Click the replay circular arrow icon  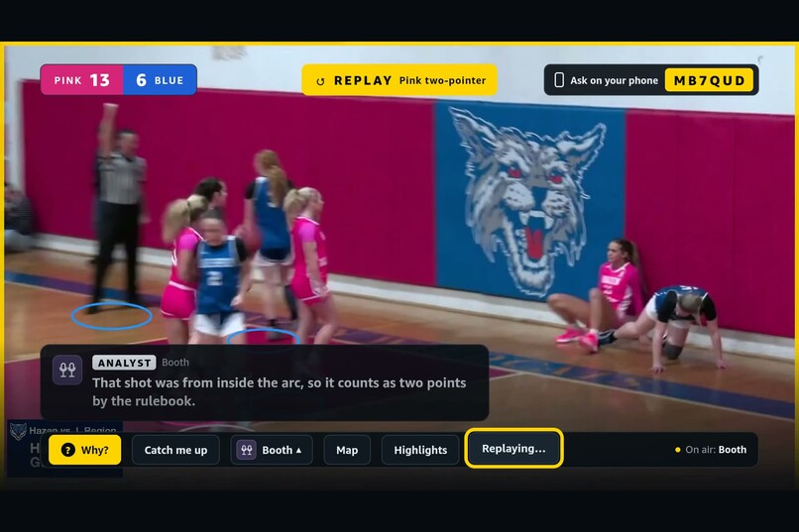click(x=320, y=81)
